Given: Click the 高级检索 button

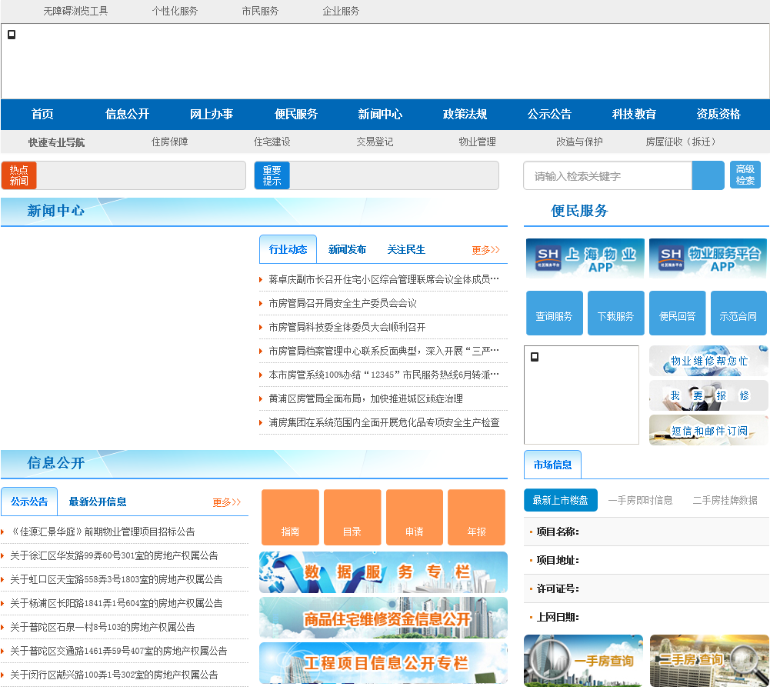Looking at the screenshot, I should click(x=745, y=175).
